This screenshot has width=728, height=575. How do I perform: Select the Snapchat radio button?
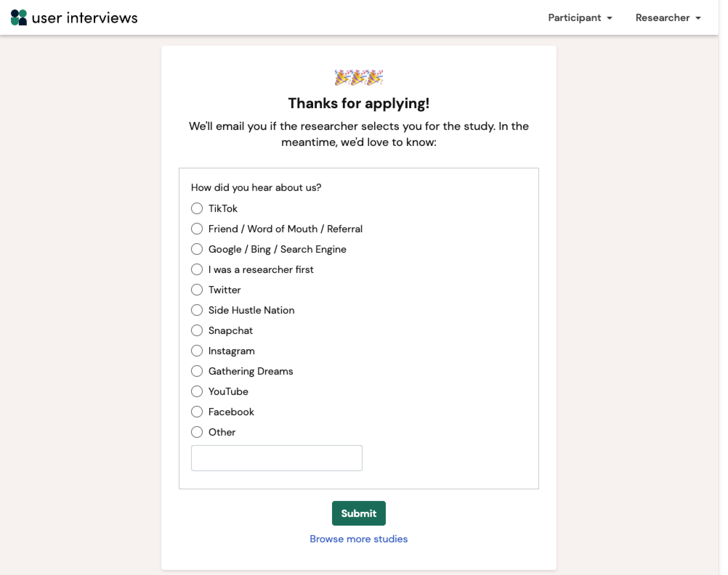tap(197, 331)
